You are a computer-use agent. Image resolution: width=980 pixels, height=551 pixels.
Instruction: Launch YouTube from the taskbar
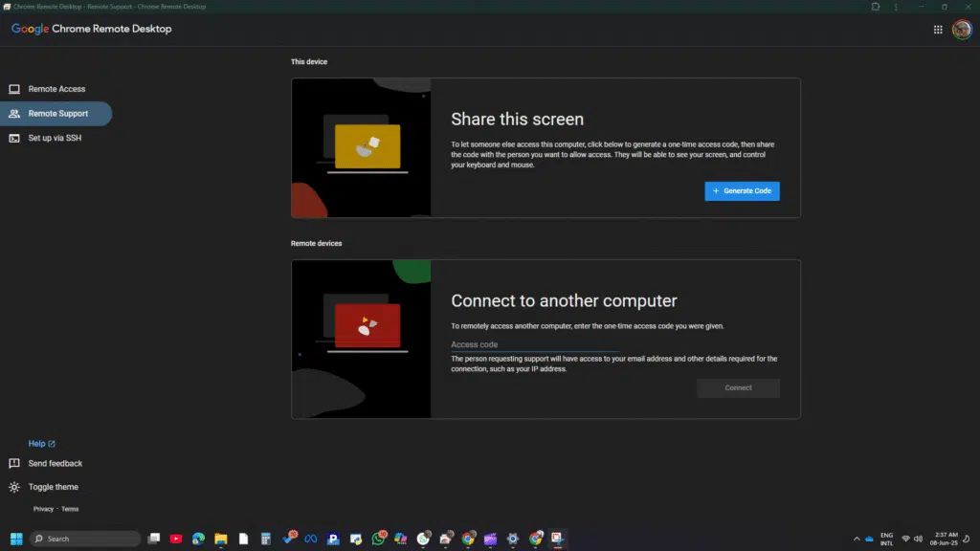(x=176, y=539)
